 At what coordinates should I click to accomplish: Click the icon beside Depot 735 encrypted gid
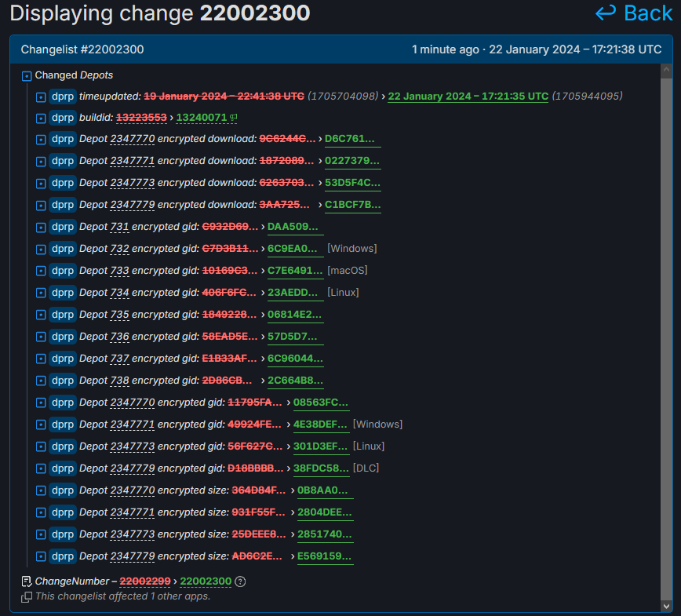pos(41,315)
